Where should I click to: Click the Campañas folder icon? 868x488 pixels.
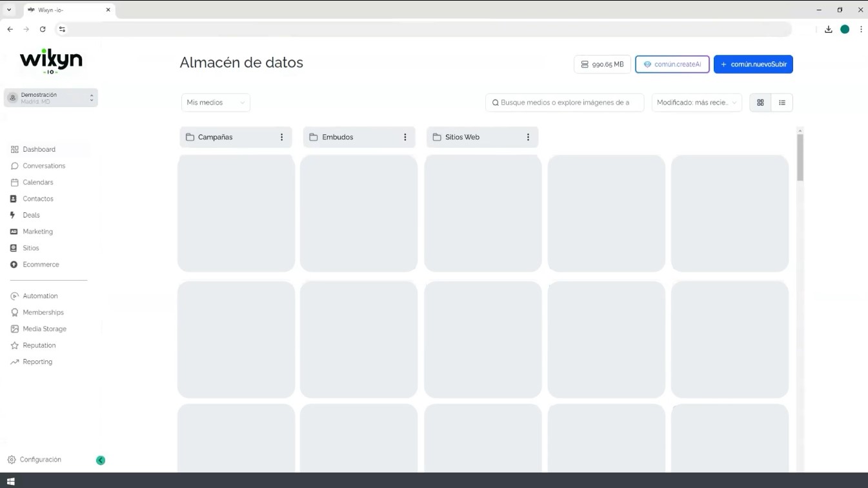point(190,137)
